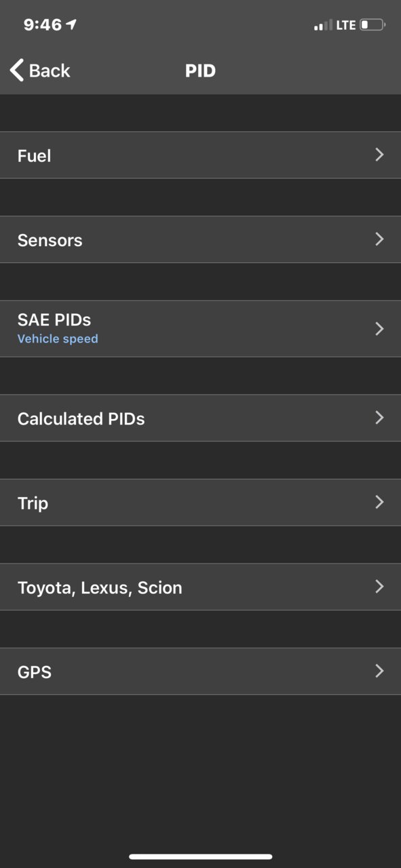Tap the battery icon in status bar

pyautogui.click(x=373, y=25)
